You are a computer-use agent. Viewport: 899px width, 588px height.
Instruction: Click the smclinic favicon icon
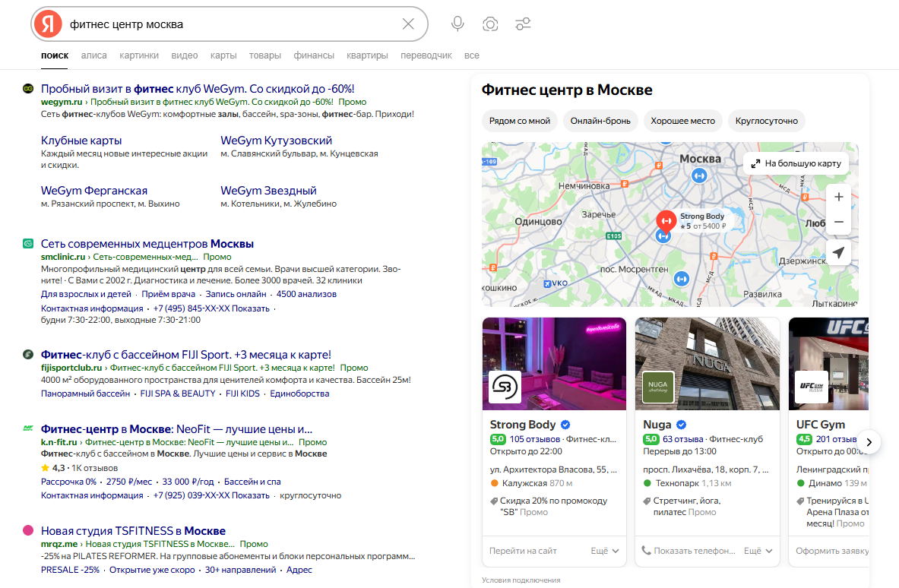coord(27,244)
